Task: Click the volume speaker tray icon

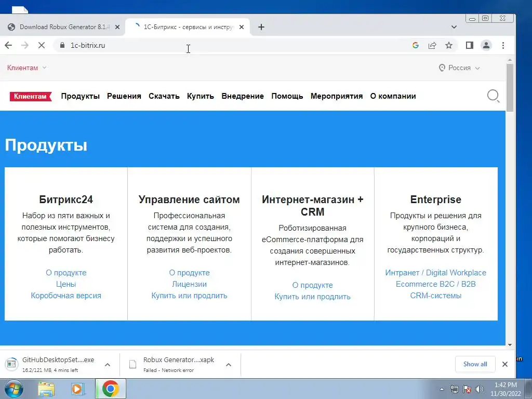Action: (x=480, y=389)
